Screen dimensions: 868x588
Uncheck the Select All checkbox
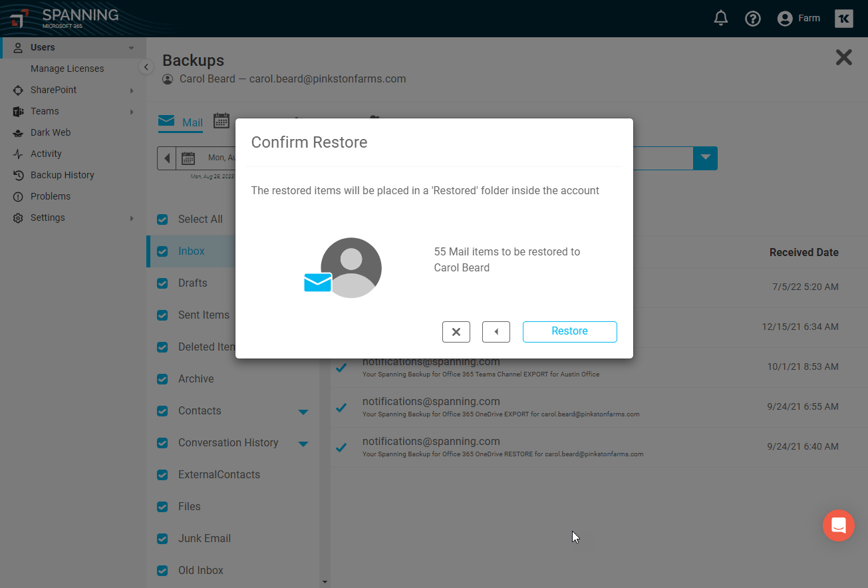pos(161,219)
